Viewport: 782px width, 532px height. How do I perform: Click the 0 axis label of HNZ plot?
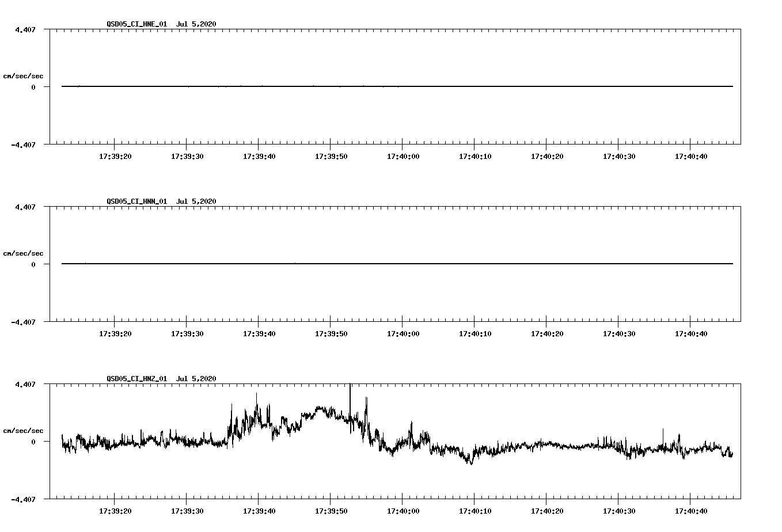click(x=33, y=442)
